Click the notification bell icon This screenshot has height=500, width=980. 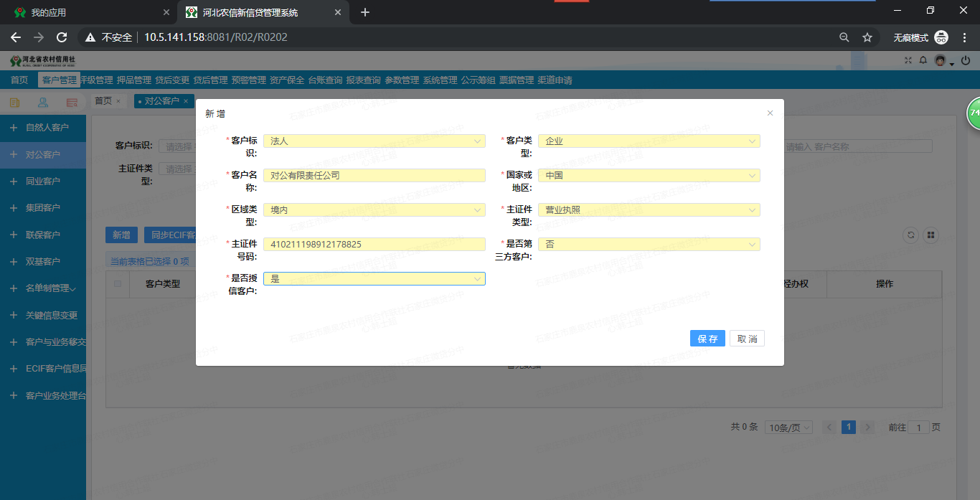tap(923, 60)
